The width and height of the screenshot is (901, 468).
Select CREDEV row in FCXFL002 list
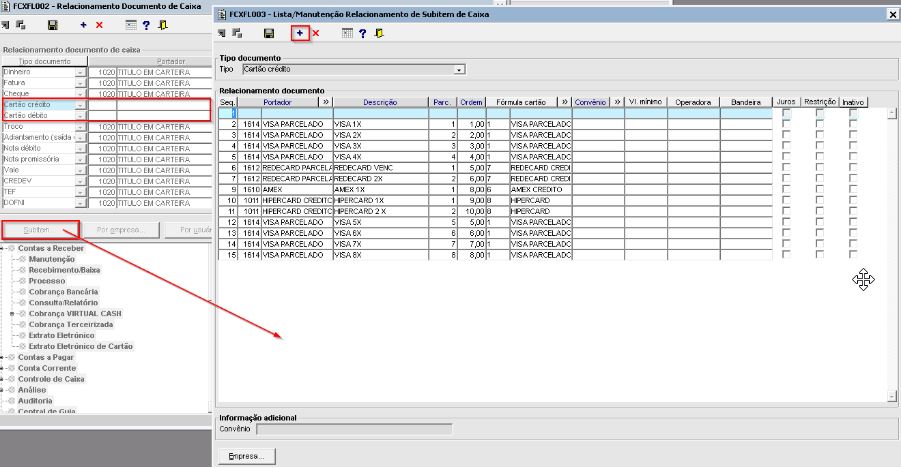107,182
